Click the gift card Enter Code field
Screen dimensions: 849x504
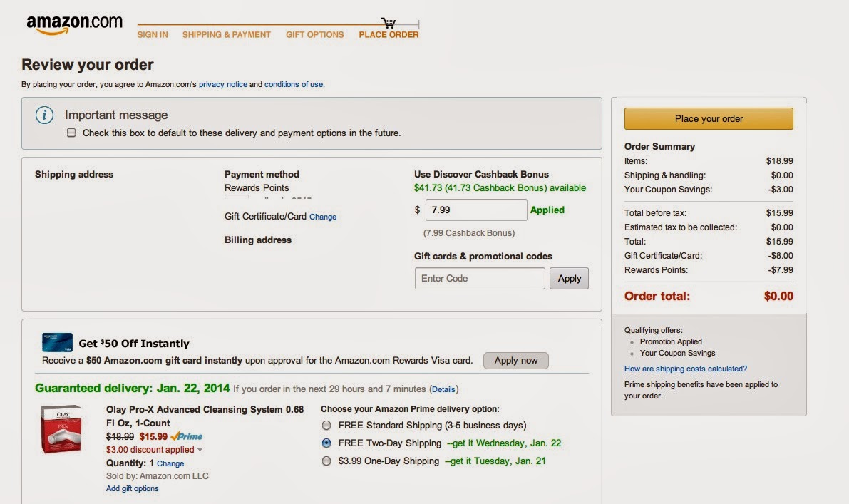(x=479, y=278)
